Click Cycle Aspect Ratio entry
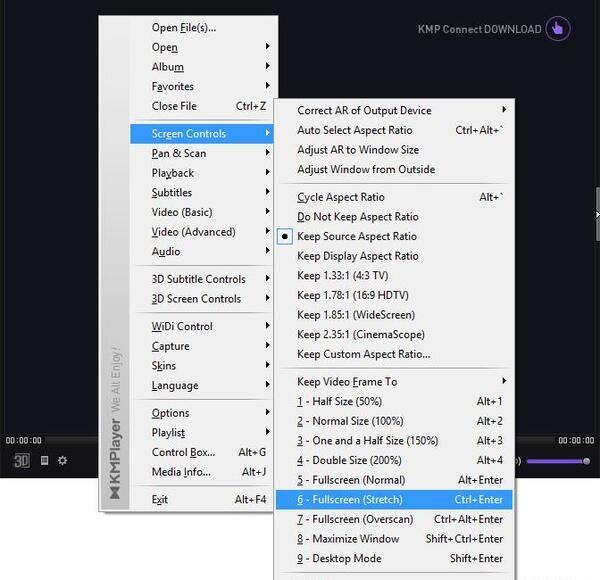 click(394, 197)
